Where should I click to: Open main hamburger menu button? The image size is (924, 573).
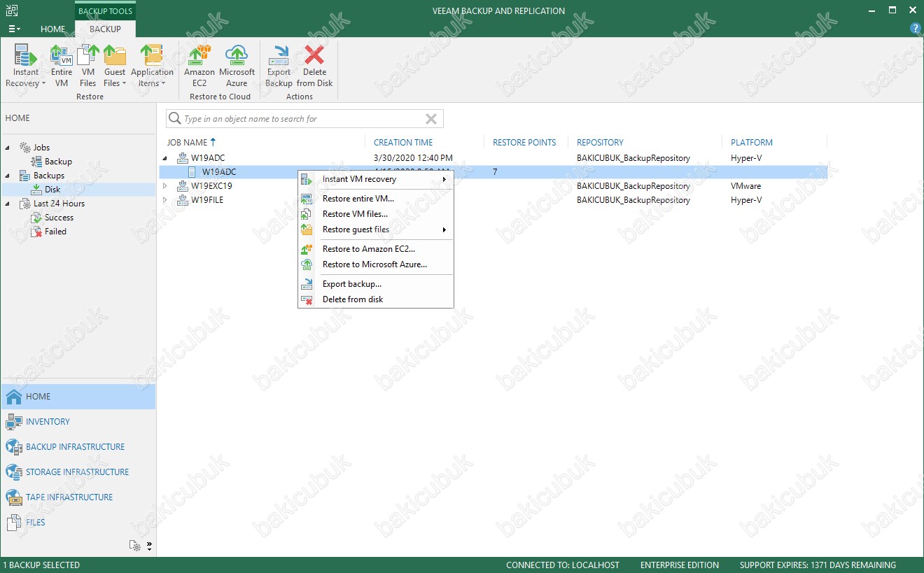pyautogui.click(x=14, y=29)
